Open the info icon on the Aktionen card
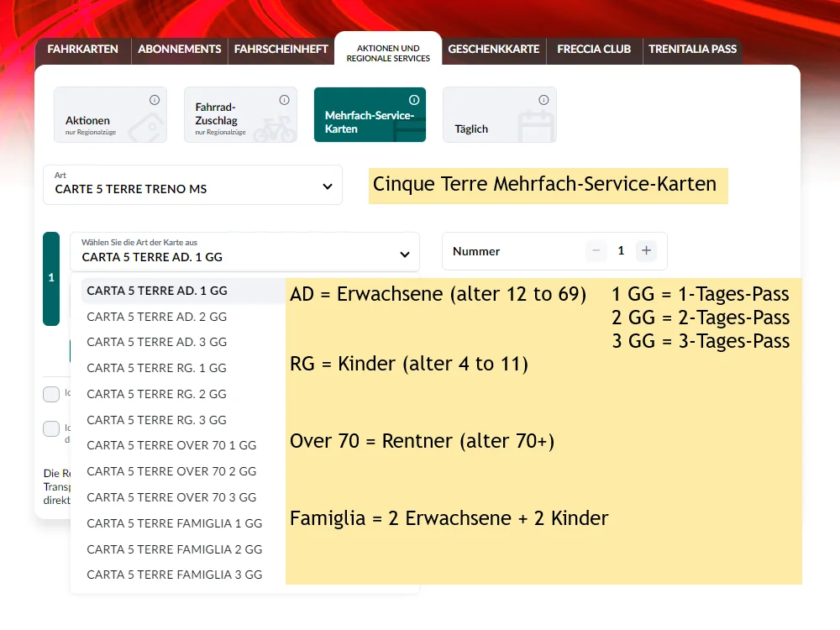840x630 pixels. coord(155,100)
